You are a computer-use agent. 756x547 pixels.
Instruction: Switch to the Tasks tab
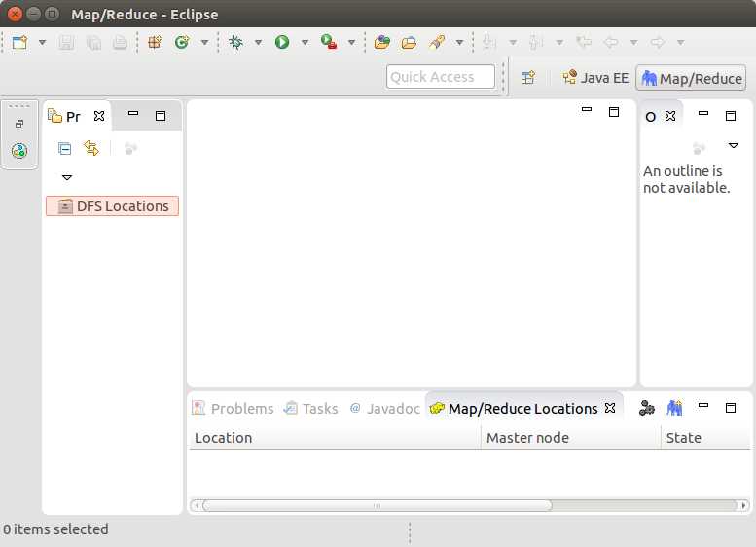click(x=311, y=409)
